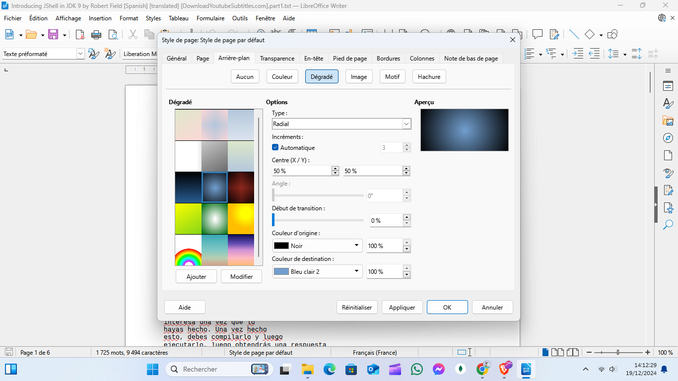
Task: Open Couleur de destination color dropdown
Action: 317,272
